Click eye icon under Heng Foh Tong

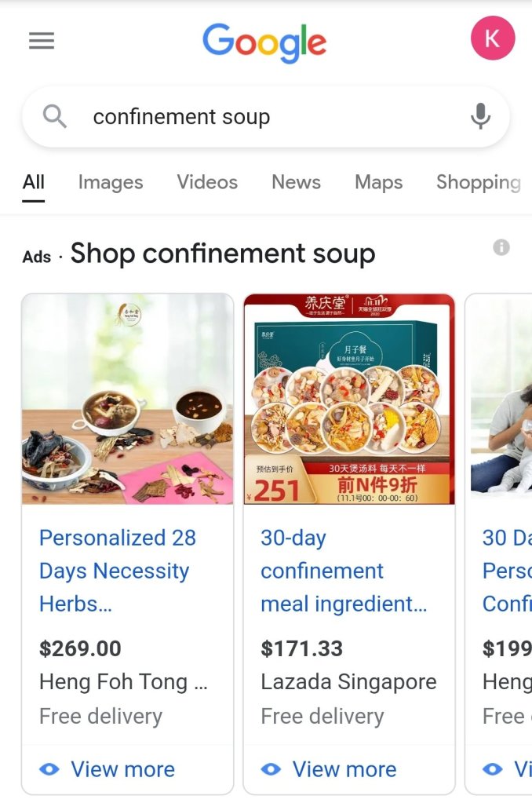point(49,769)
